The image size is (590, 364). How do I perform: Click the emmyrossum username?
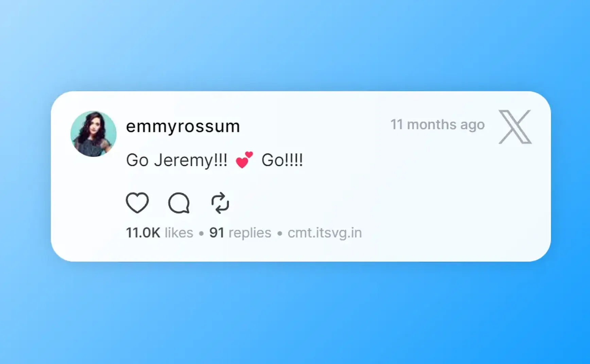coord(183,126)
